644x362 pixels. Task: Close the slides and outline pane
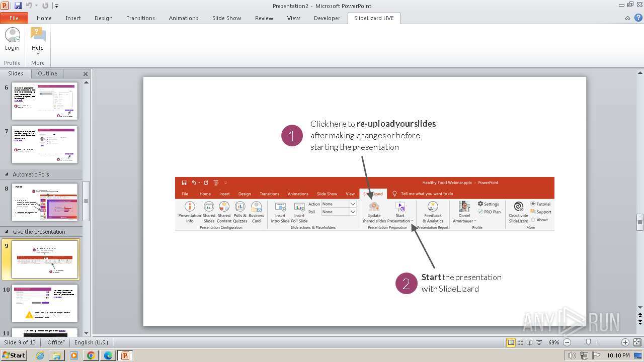coord(86,74)
